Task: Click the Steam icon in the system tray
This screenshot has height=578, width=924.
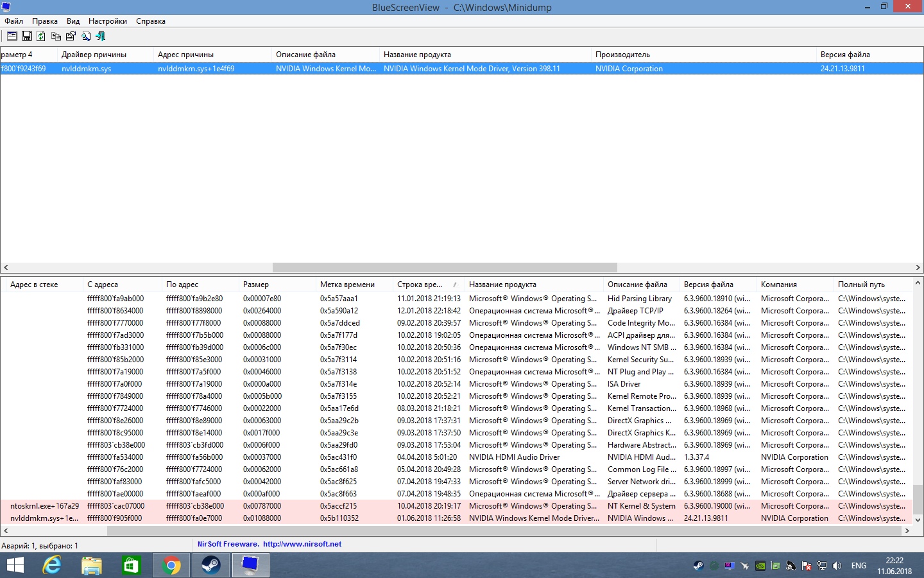Action: pyautogui.click(x=698, y=566)
